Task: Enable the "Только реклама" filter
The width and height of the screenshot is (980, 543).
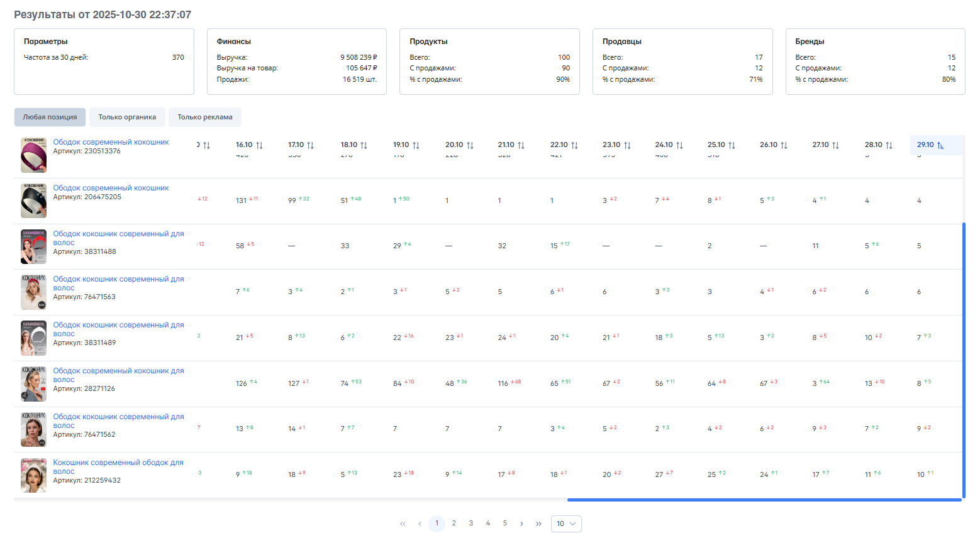Action: (x=204, y=117)
